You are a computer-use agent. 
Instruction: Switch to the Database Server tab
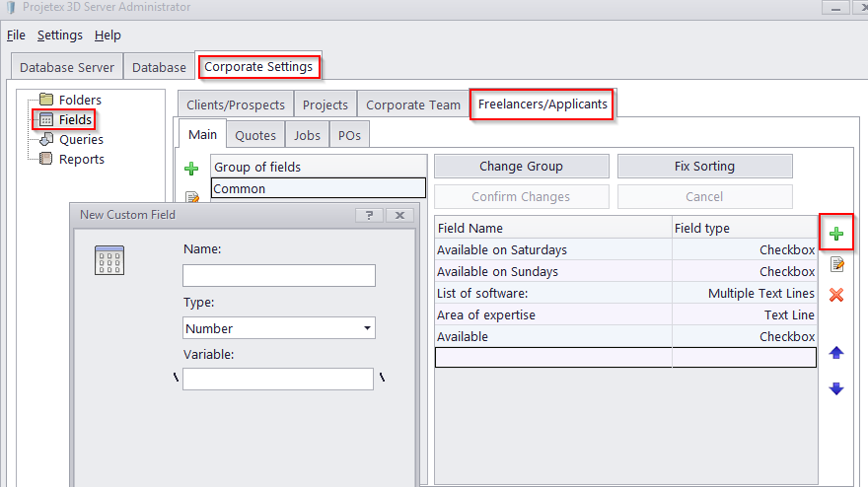coord(67,67)
